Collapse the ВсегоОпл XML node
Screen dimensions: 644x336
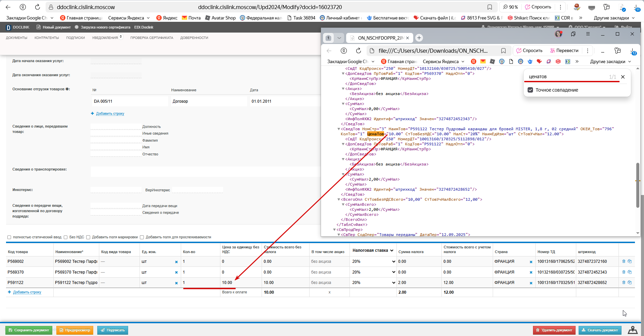click(x=338, y=199)
